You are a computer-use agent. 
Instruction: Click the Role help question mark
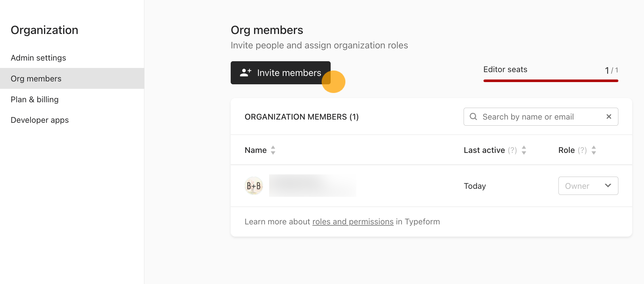(582, 150)
